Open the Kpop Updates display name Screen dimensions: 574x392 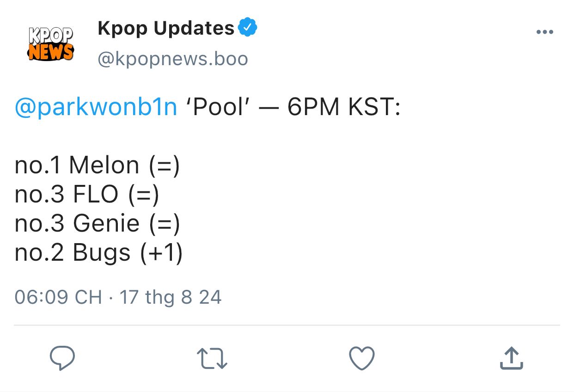(x=166, y=29)
